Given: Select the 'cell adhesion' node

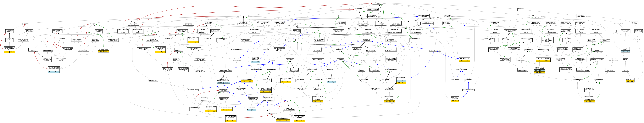Looking at the screenshot, I should click(25, 23).
